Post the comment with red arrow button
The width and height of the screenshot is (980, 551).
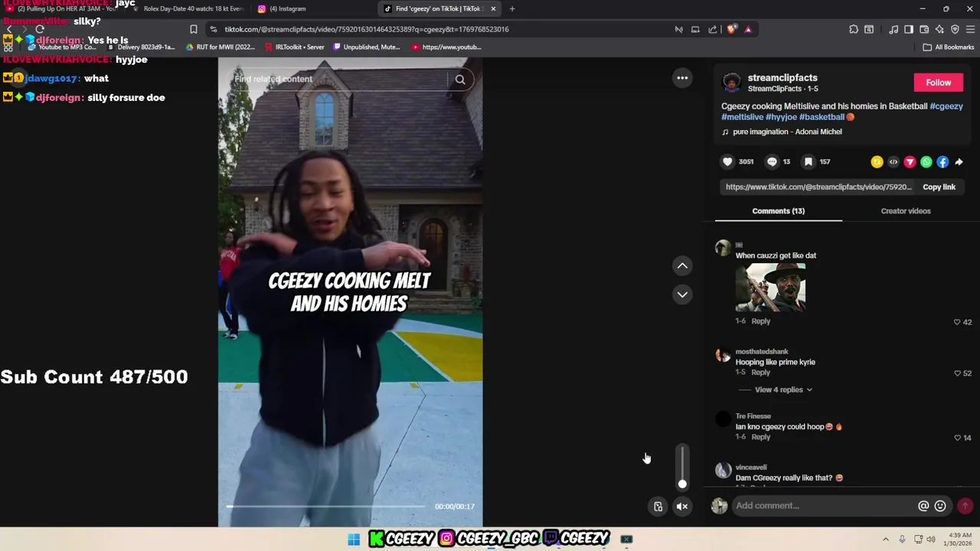(965, 506)
